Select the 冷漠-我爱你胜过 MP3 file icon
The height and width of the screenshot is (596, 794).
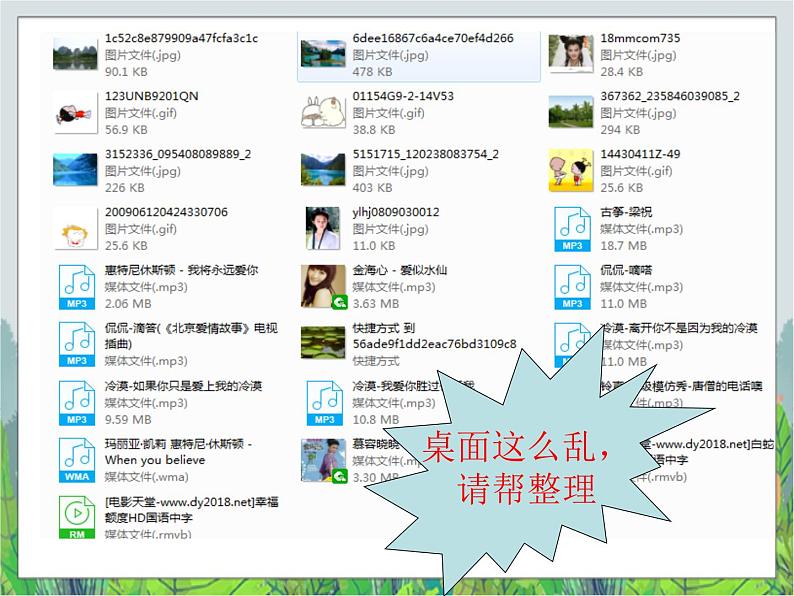coord(325,403)
